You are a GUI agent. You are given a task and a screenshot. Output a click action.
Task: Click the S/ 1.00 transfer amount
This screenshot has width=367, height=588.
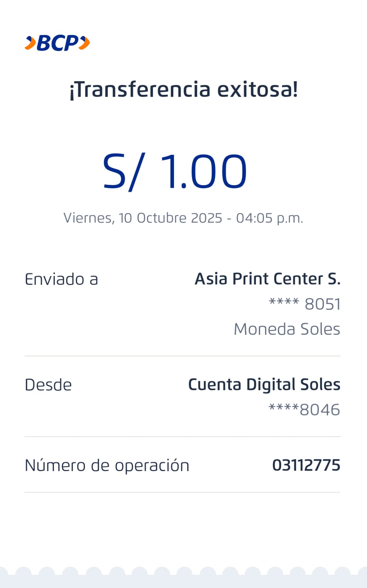(175, 172)
